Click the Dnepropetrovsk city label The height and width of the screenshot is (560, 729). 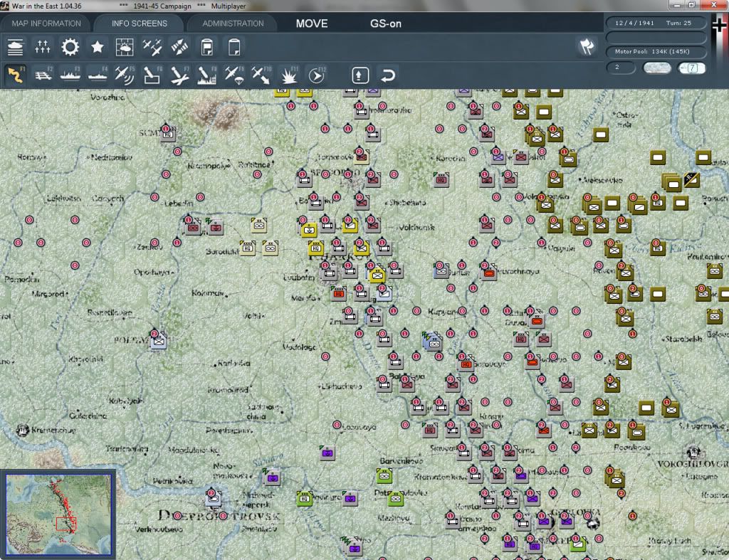tap(219, 516)
